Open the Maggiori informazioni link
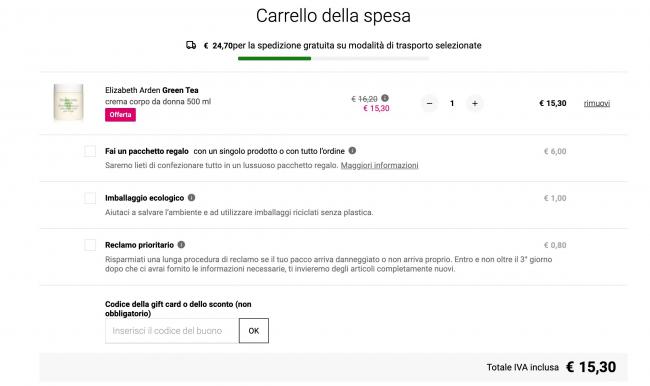650x386 pixels. [379, 165]
